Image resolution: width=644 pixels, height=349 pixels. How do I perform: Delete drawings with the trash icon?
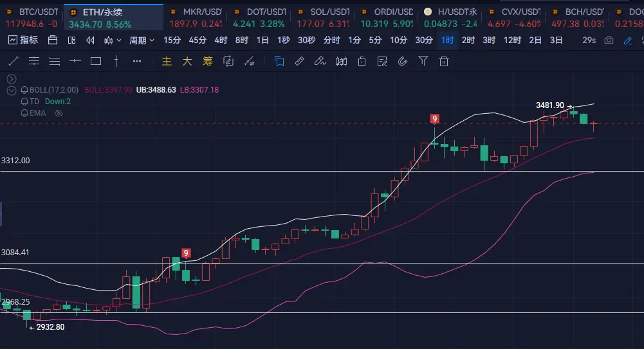pos(443,62)
